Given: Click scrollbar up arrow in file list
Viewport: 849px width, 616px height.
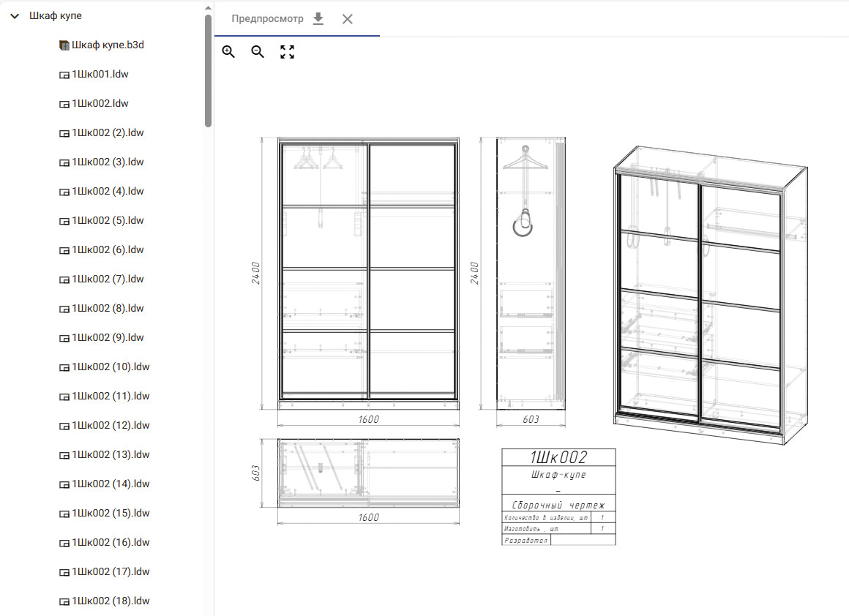Looking at the screenshot, I should click(208, 8).
